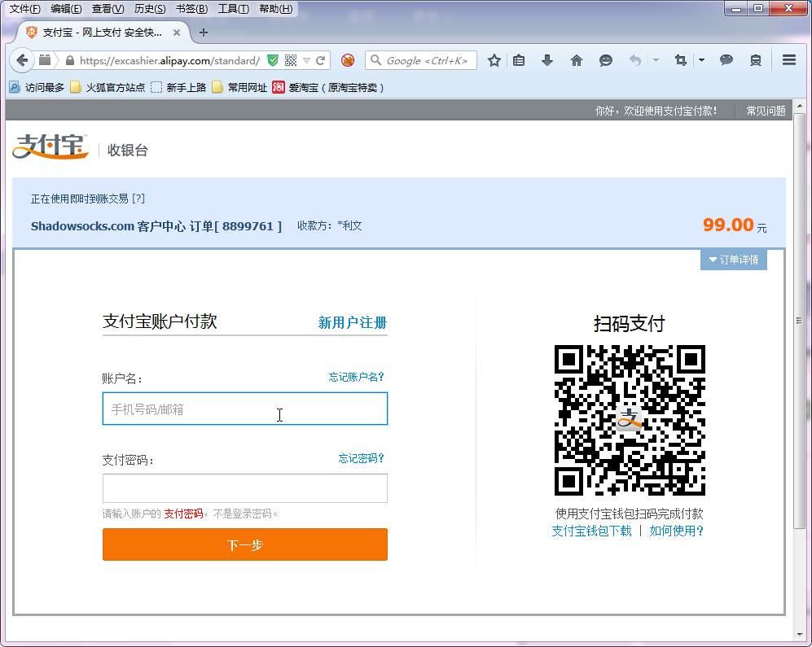Open the 访问最多 bookmark
Viewport: 812px width, 647px height.
coord(37,87)
